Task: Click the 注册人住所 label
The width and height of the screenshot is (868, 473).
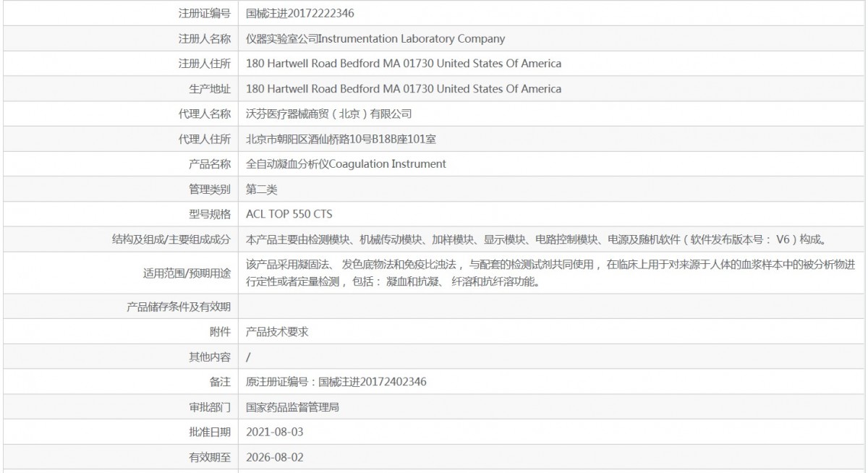Action: pos(205,64)
